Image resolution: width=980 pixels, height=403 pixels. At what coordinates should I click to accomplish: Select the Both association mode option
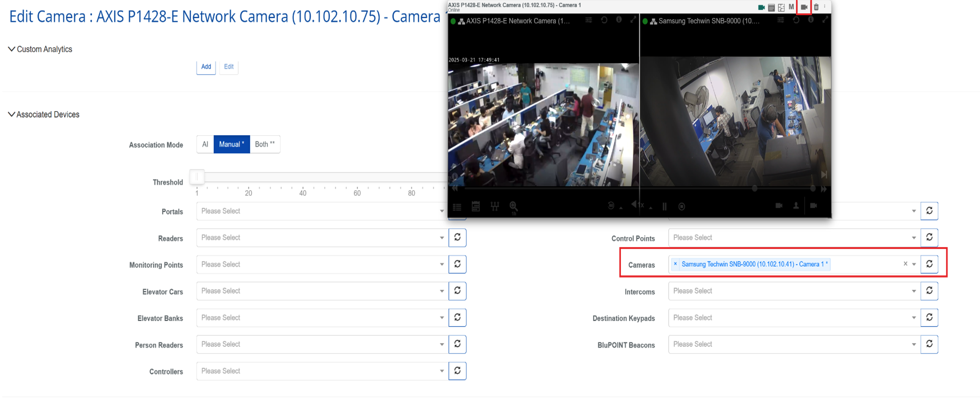265,144
